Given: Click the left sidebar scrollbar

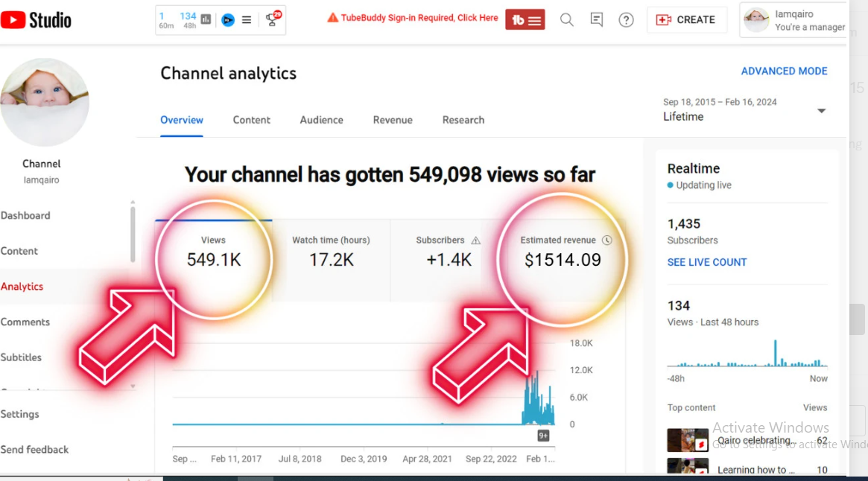Looking at the screenshot, I should pos(133,235).
